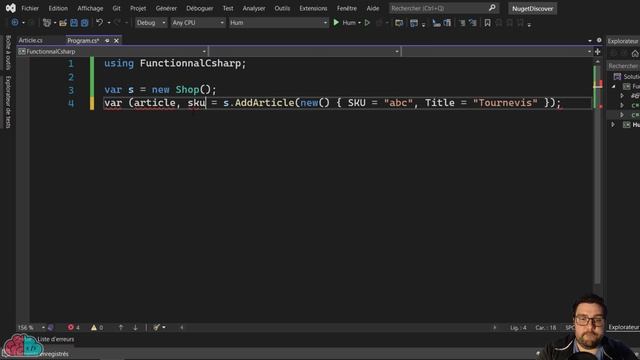Click the code cleanup broom icon
This screenshot has width=640, height=360.
pyautogui.click(x=156, y=327)
